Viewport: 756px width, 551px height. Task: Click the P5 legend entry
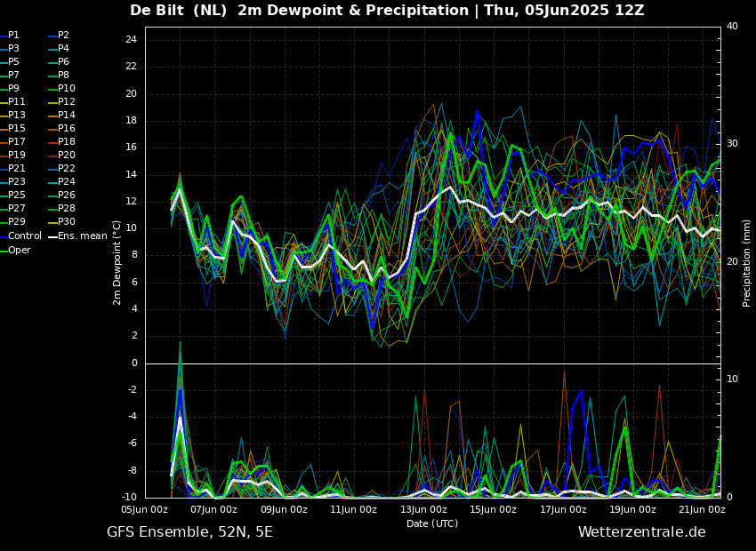(10, 61)
